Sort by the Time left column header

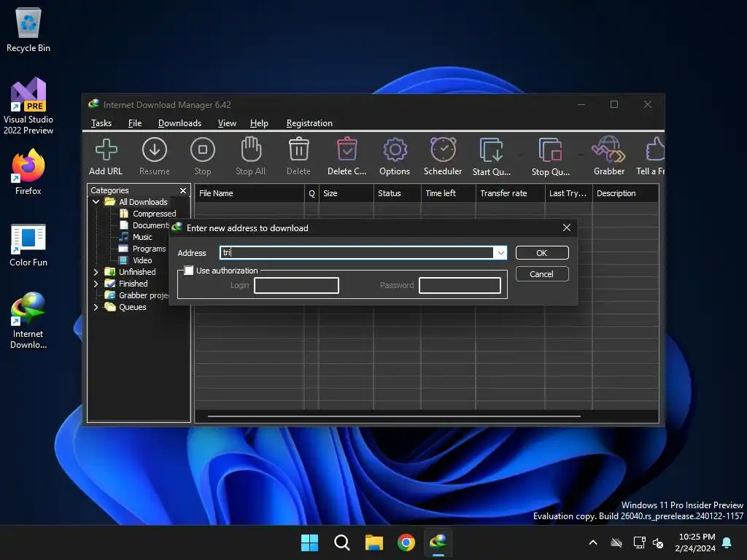click(x=448, y=193)
